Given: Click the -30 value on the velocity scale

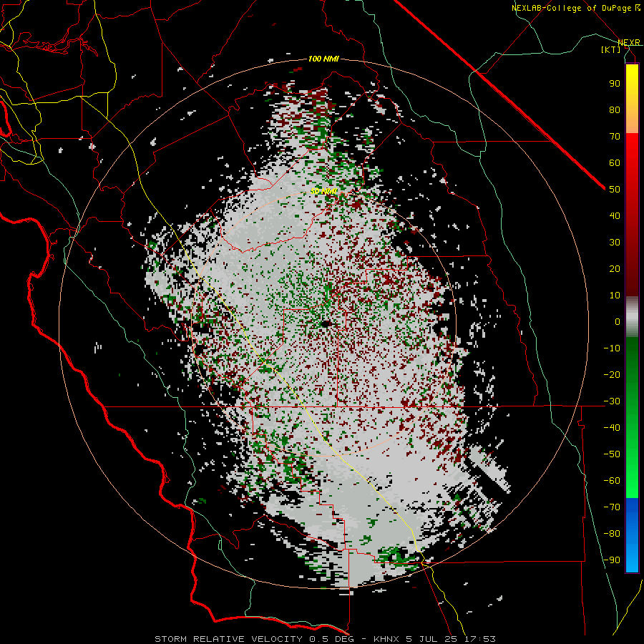Looking at the screenshot, I should 612,401.
